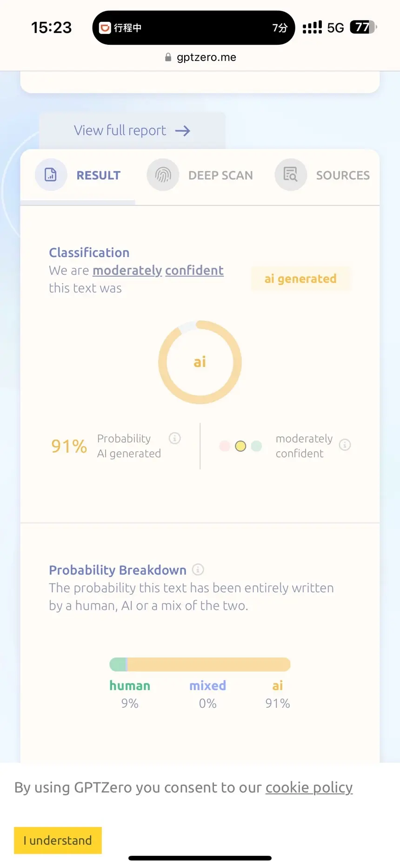Open the cookie policy link
The width and height of the screenshot is (400, 868).
pos(309,787)
